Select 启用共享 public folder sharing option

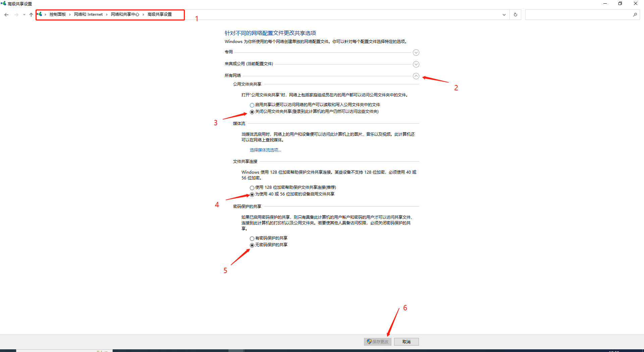pos(252,105)
